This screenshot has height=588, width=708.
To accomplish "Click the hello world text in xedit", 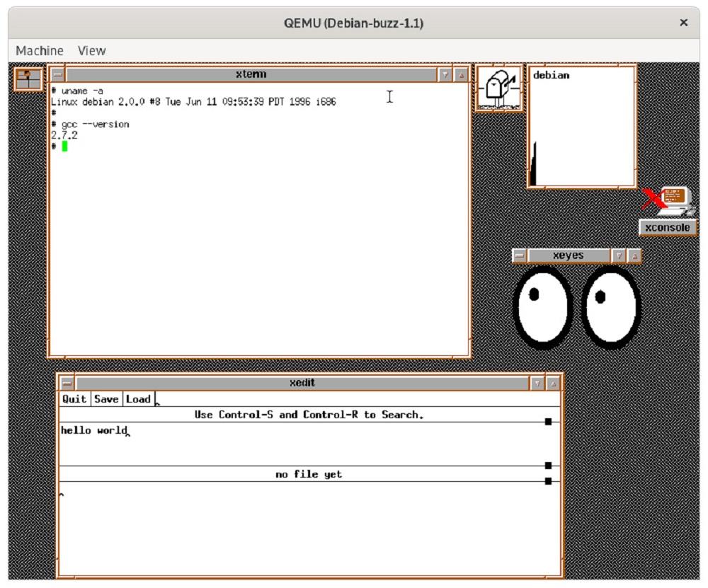I will (93, 430).
